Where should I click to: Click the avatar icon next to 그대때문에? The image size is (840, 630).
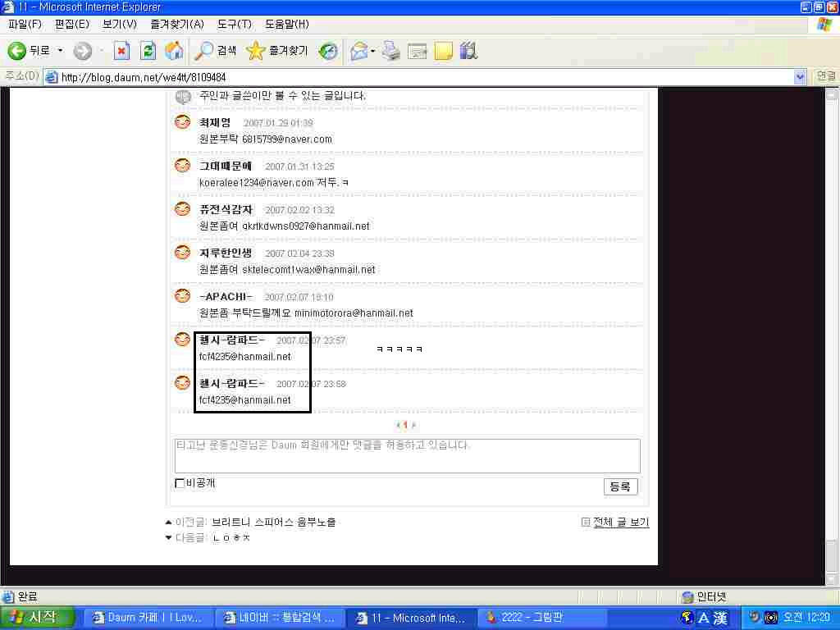click(x=183, y=166)
